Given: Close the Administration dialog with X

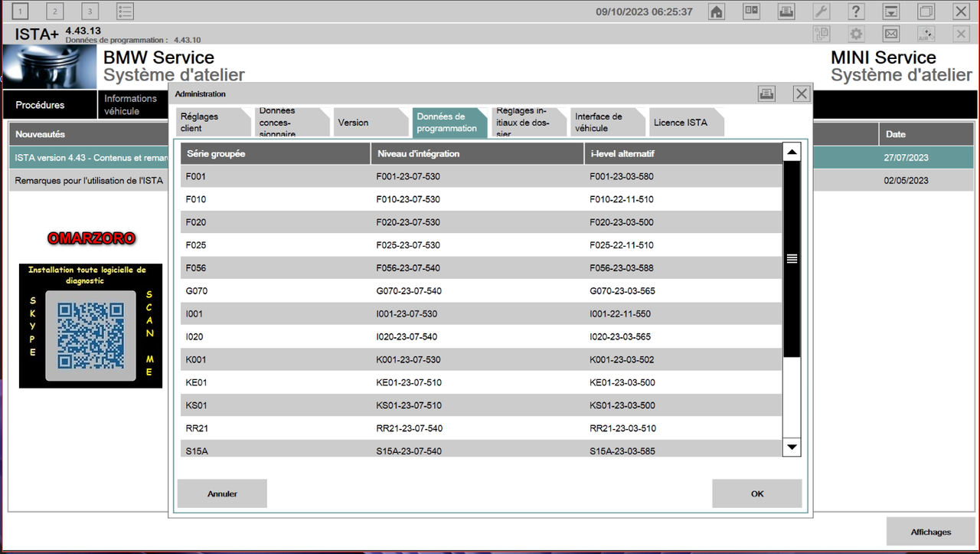Looking at the screenshot, I should point(802,93).
